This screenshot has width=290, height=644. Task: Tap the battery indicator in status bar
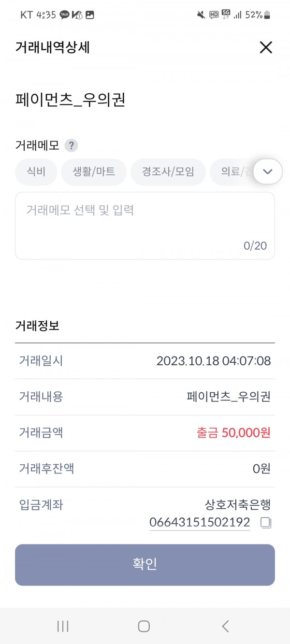click(267, 15)
